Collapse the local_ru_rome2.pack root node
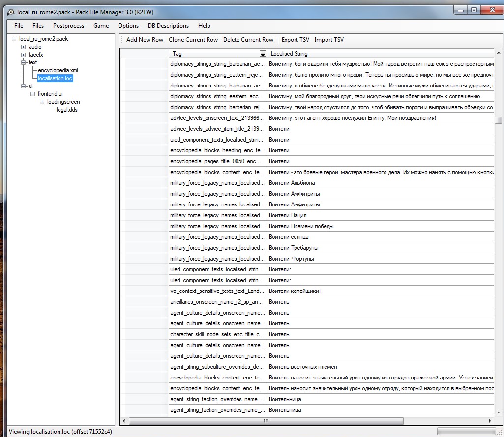Image resolution: width=504 pixels, height=437 pixels. (14, 39)
